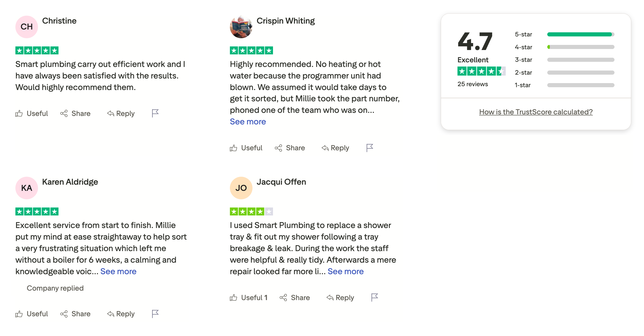
Task: Open Crispin Whiting's profile
Action: (x=286, y=21)
